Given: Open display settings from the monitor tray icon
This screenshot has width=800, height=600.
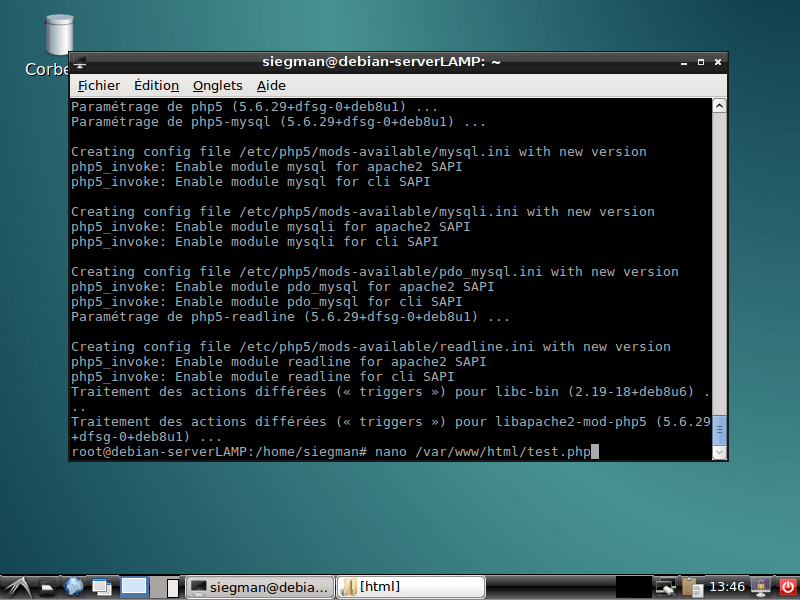Looking at the screenshot, I should 664,586.
